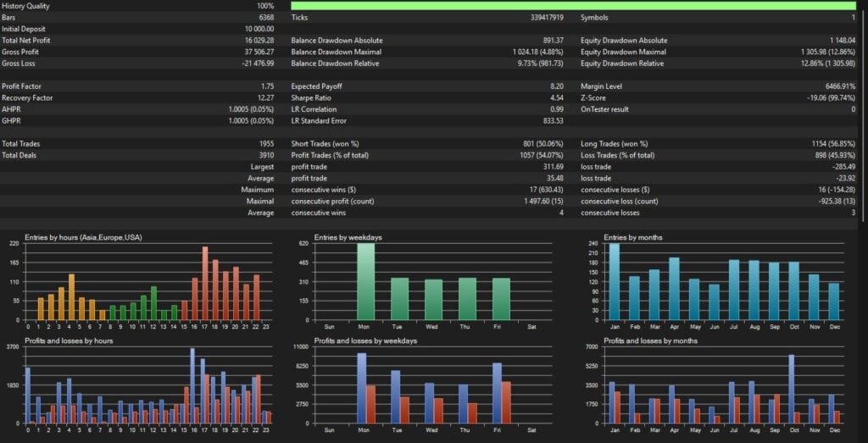Click the "Balance Drawdown Absolute" label
The width and height of the screenshot is (868, 443).
pos(337,41)
